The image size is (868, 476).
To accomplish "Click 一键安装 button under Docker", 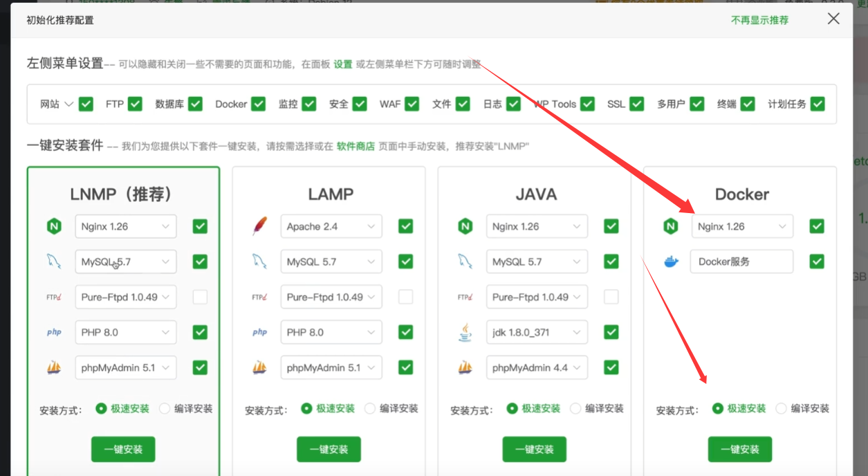I will click(x=740, y=449).
